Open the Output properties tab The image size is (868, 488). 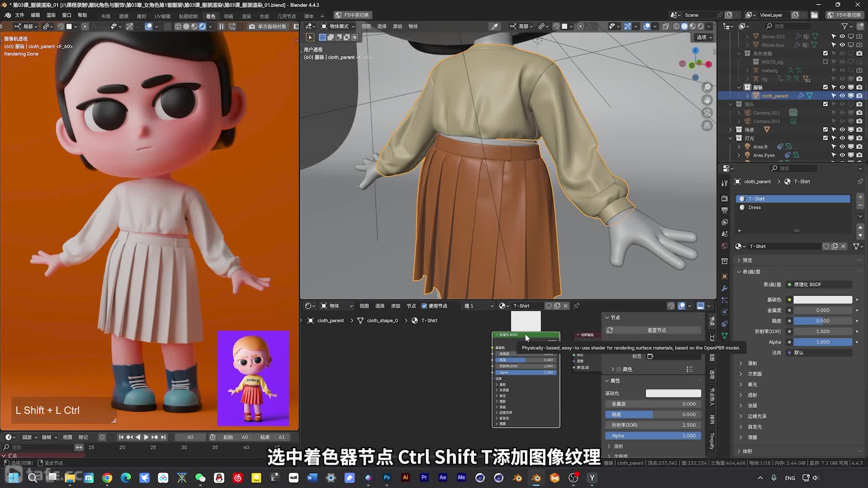pos(725,210)
